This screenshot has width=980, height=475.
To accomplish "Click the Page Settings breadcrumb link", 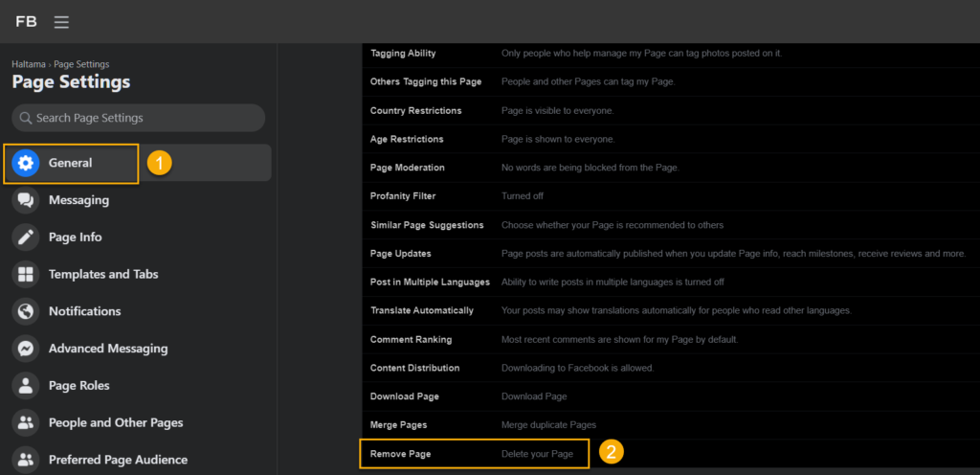I will tap(82, 64).
